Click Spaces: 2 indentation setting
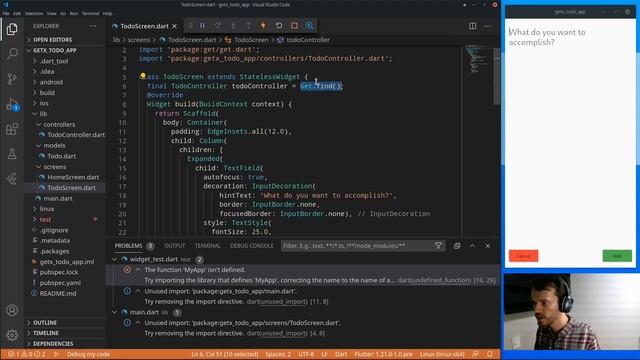The image size is (640, 360). pos(278,354)
